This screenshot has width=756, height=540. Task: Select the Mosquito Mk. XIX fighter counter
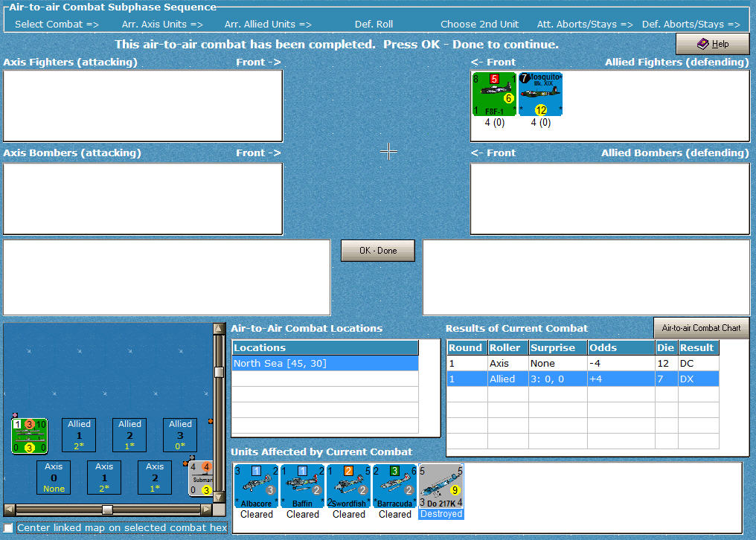541,93
